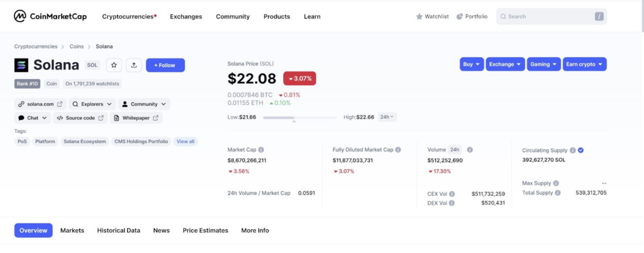Open the Buy dropdown
The width and height of the screenshot is (644, 253).
coord(472,65)
